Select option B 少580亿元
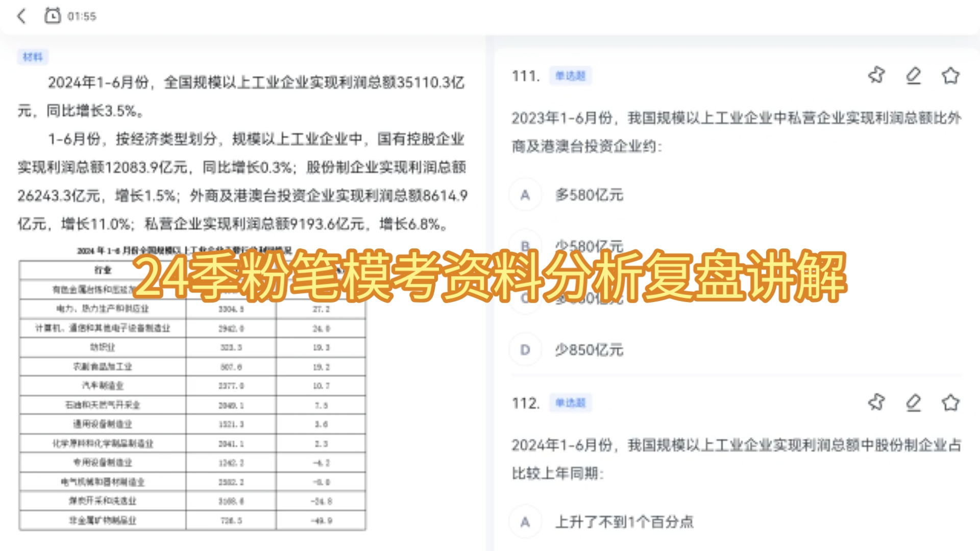The width and height of the screenshot is (980, 551). click(567, 246)
